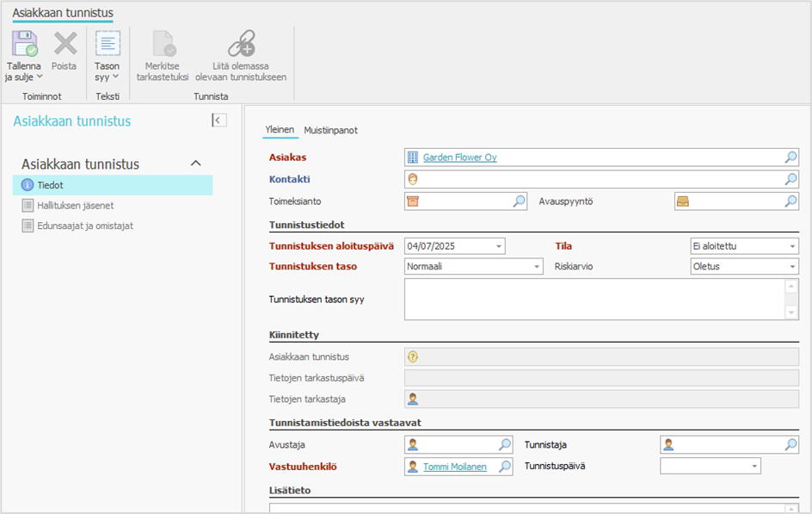
Task: Click the magnifier in the Avauspyyntö field
Action: [x=790, y=201]
